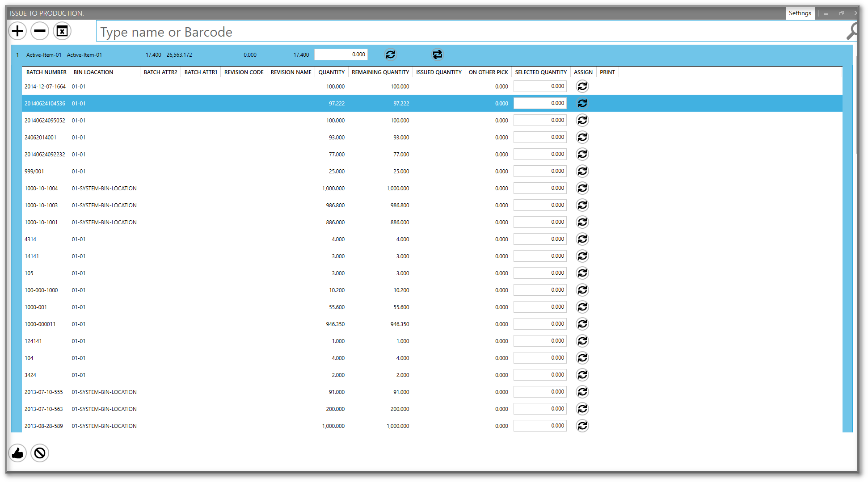Viewport: 868px width, 482px height.
Task: Click selected quantity field for batch 20140624104536
Action: click(540, 103)
